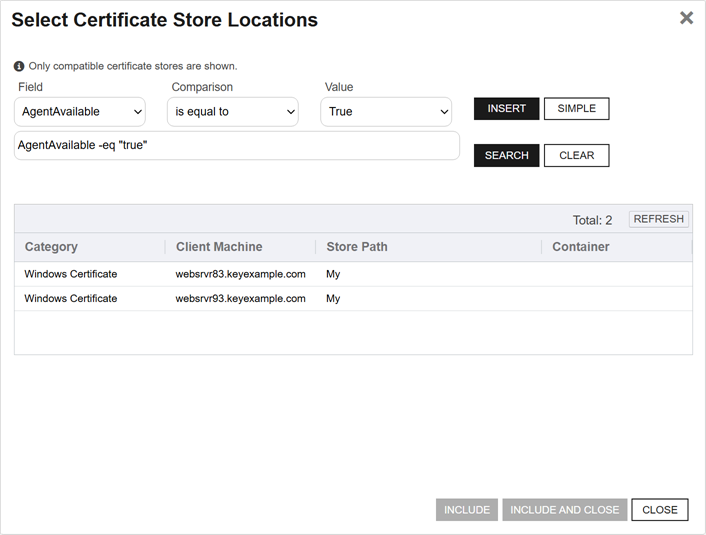
Task: Select the websrvr93.keyexample.com row
Action: [240, 299]
